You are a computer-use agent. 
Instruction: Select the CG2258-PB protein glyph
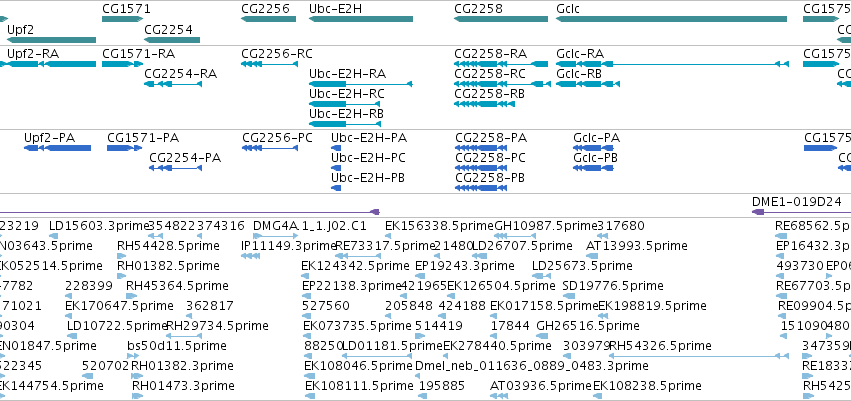point(481,188)
